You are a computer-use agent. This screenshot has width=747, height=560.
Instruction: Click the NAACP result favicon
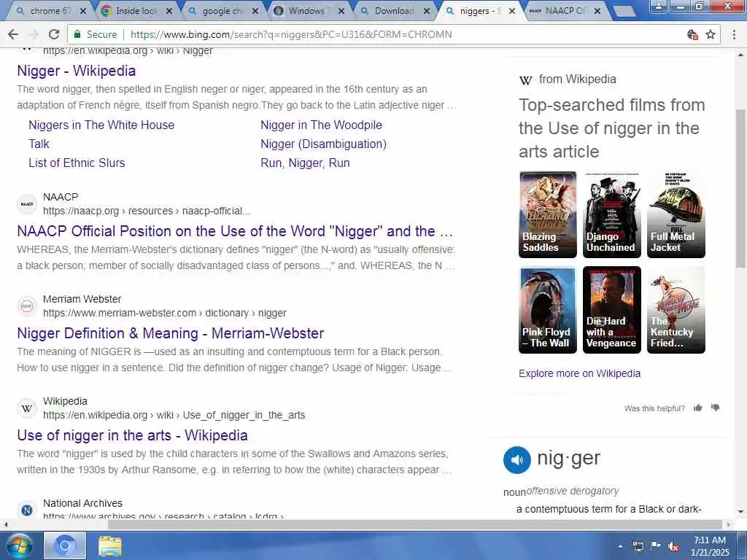[27, 204]
